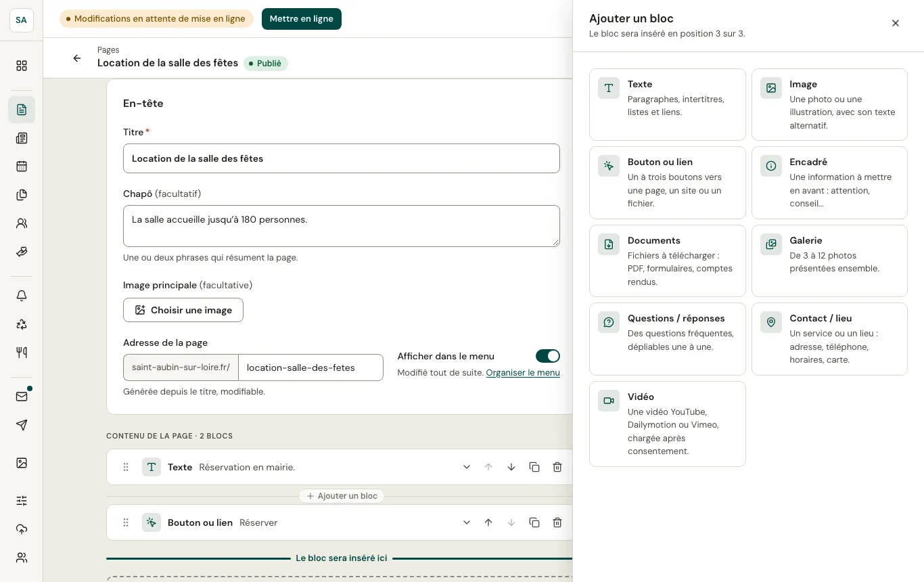Move the Bouton ou lien block up
The height and width of the screenshot is (582, 924).
coord(488,522)
